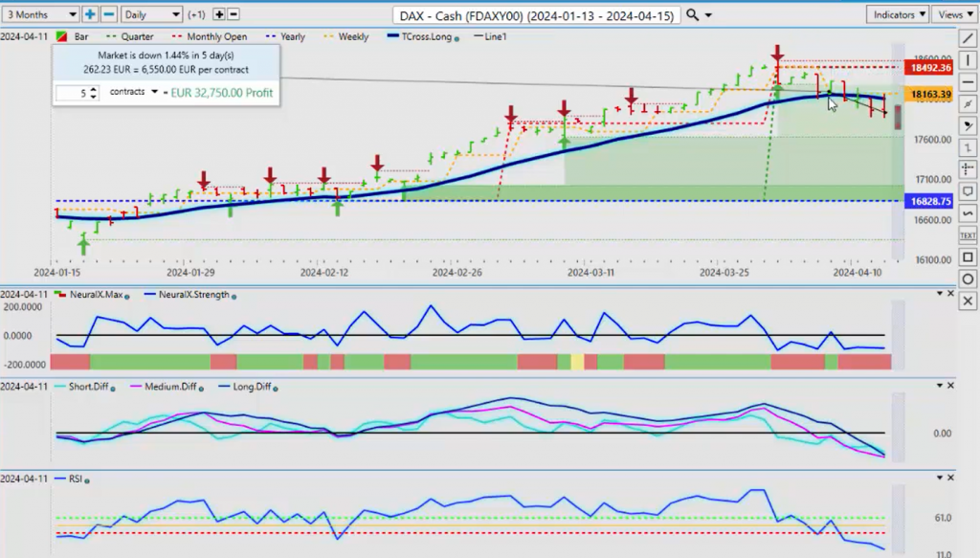Toggle the NeuralX.Strength indicator dot

[234, 297]
